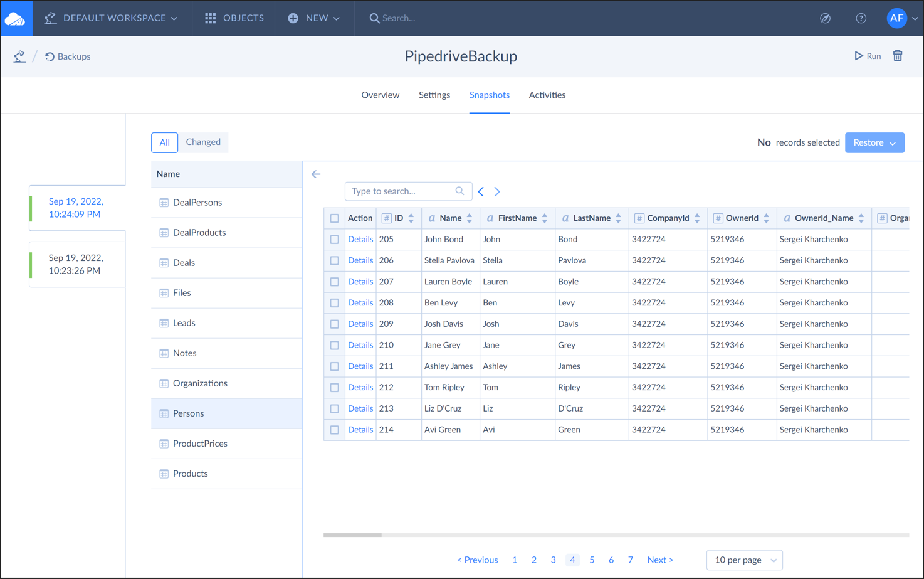Click the Restore button
Screen dimensions: 924x579
(874, 142)
